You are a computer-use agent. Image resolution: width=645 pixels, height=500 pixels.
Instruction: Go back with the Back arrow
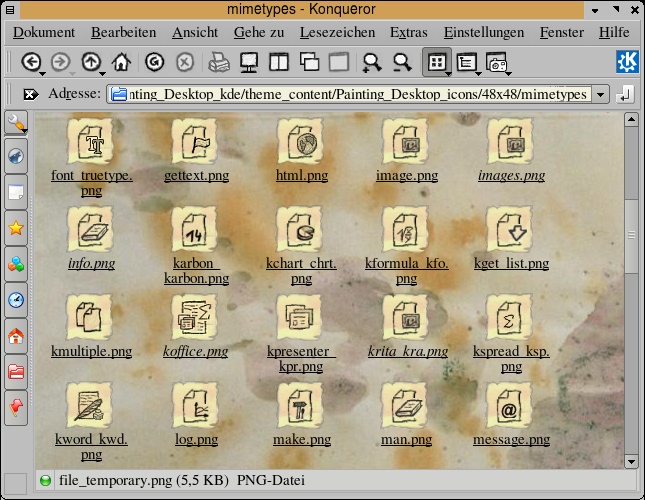(x=31, y=62)
